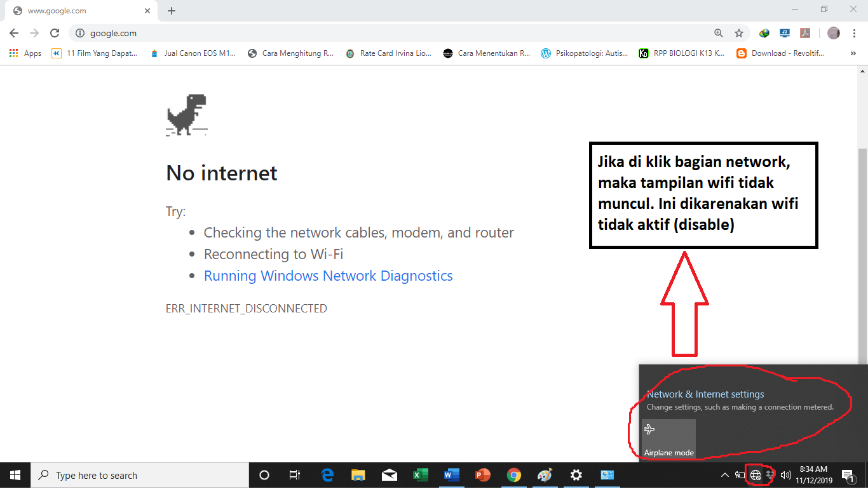The height and width of the screenshot is (489, 868).
Task: Show hidden tray icons chevron
Action: click(724, 475)
